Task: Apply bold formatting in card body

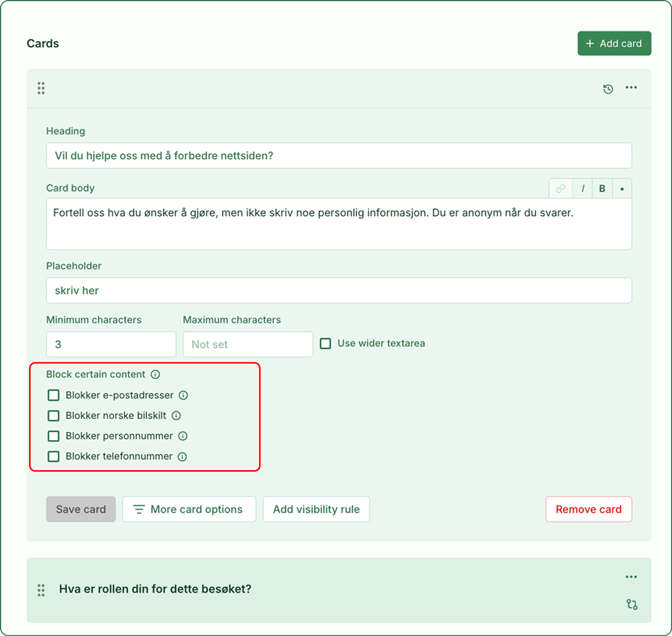Action: pyautogui.click(x=602, y=189)
